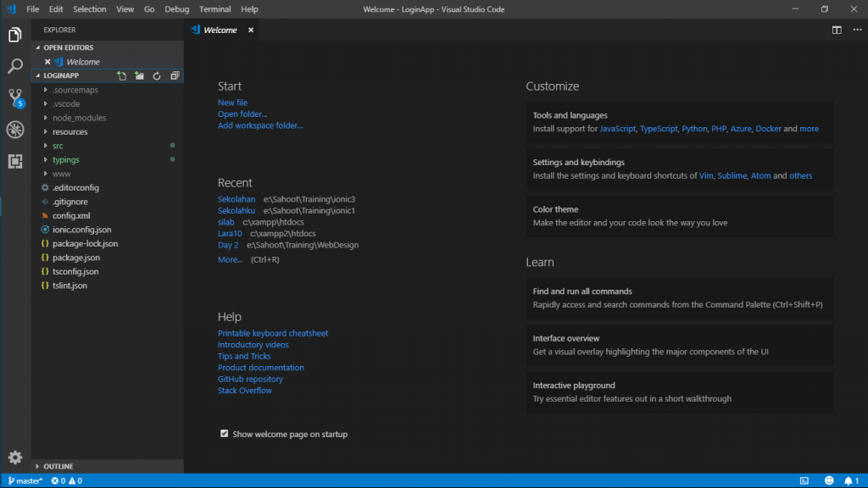Click New File icon in LOGINAPP header
This screenshot has width=868, height=488.
pyautogui.click(x=121, y=76)
